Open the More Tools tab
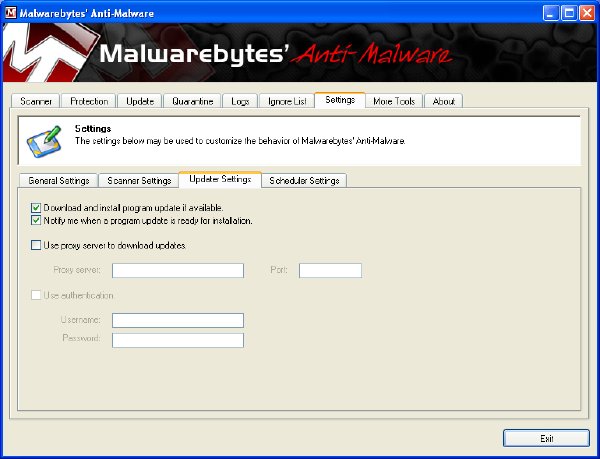 (394, 101)
